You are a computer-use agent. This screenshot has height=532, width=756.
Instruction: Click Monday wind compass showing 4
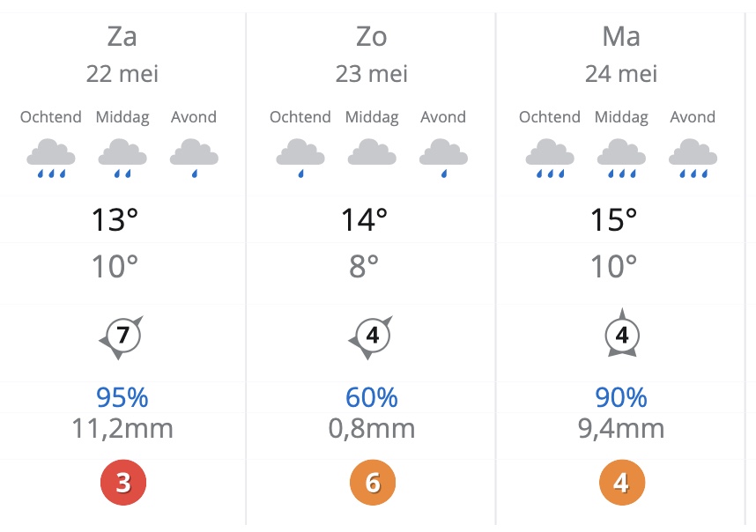pyautogui.click(x=621, y=336)
